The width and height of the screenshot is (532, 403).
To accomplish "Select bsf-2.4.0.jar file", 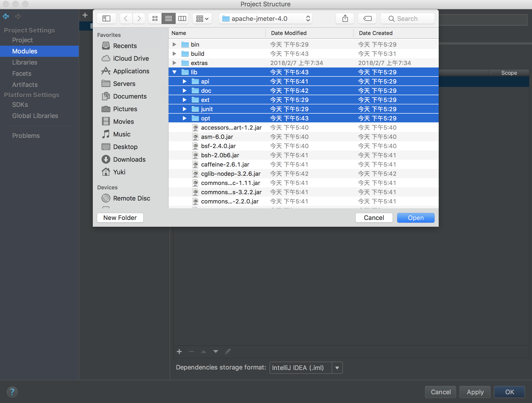I will (x=303, y=146).
